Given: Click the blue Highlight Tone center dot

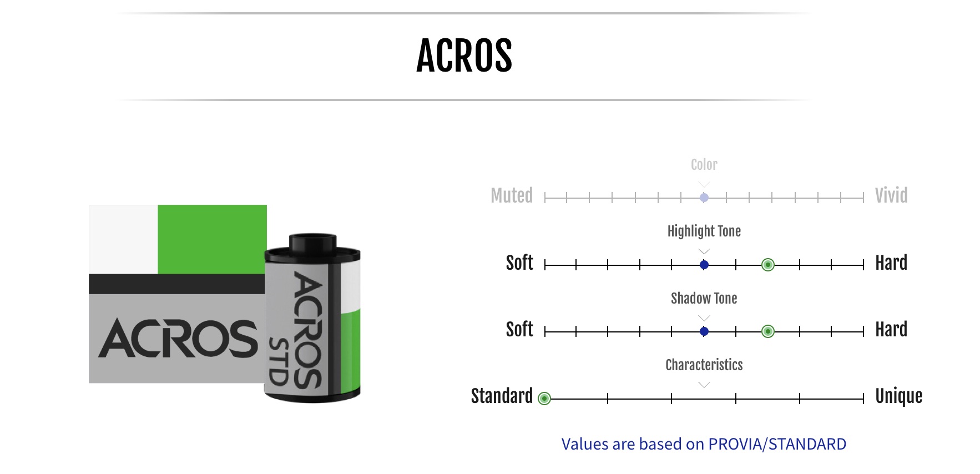Looking at the screenshot, I should (704, 265).
